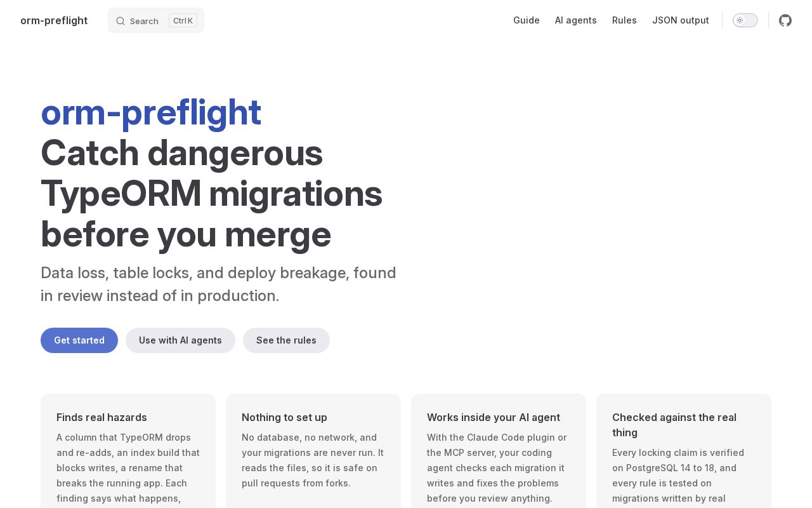Focus the Search box with Ctrl K hint
The image size is (812, 508).
(x=156, y=20)
